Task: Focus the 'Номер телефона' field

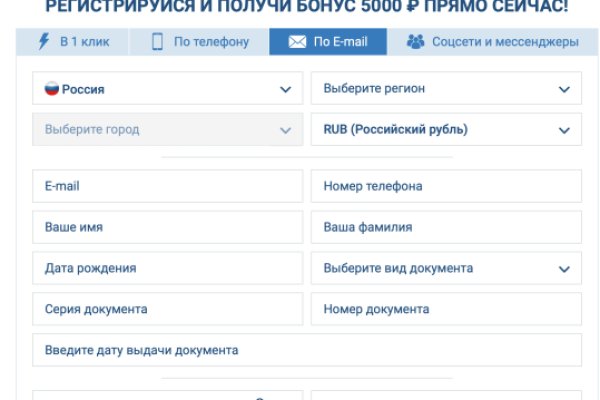Action: 446,186
